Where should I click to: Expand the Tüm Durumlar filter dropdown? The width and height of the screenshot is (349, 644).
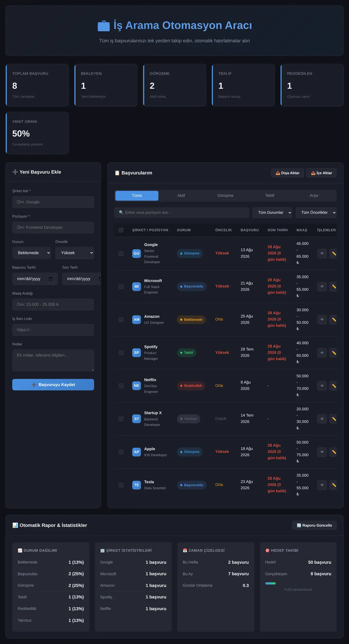point(272,213)
